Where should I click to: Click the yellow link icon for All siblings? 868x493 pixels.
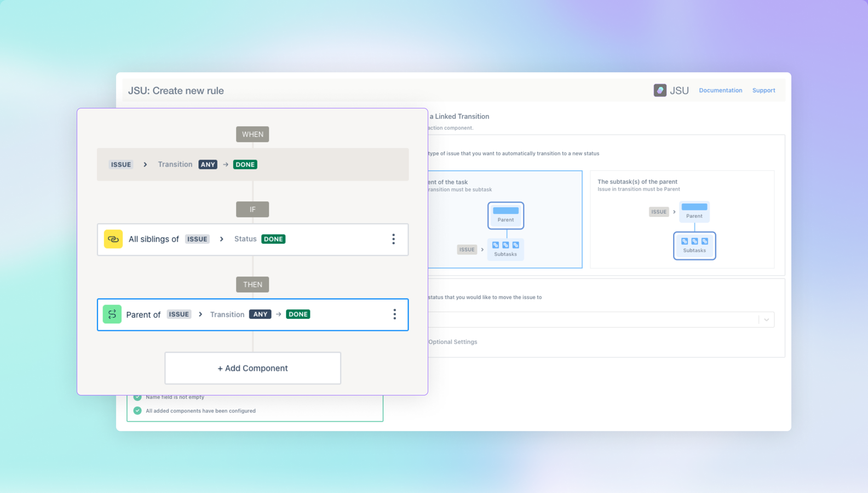113,239
